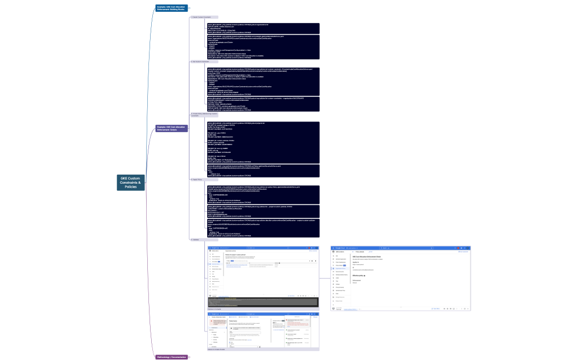
Task: Click the back arrow on the Policy details page
Action: (x=353, y=251)
